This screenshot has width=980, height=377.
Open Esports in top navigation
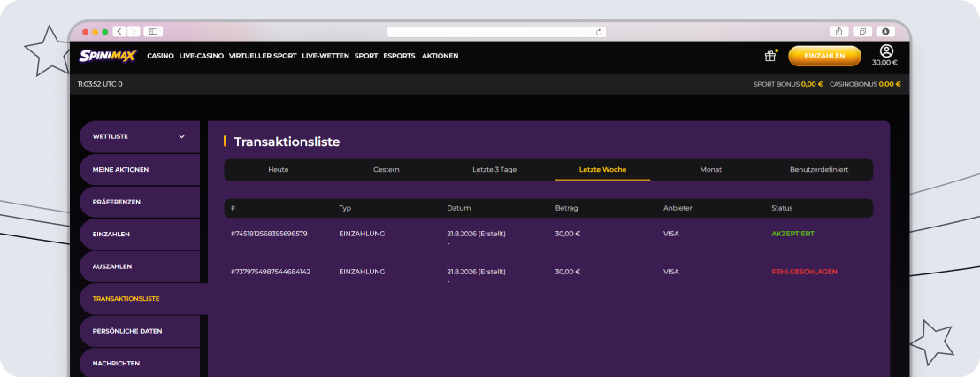pos(400,56)
